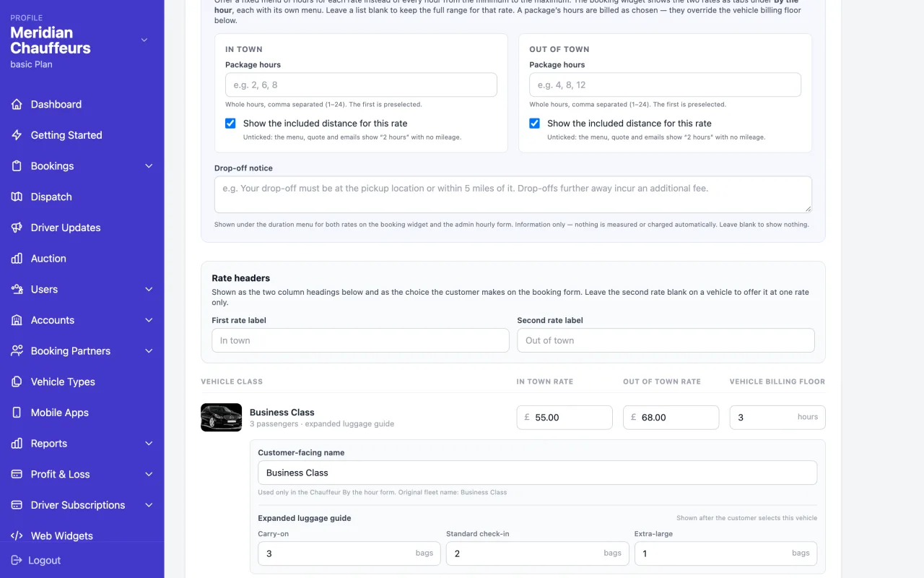
Task: Click the Mobile Apps phone icon
Action: tap(17, 413)
